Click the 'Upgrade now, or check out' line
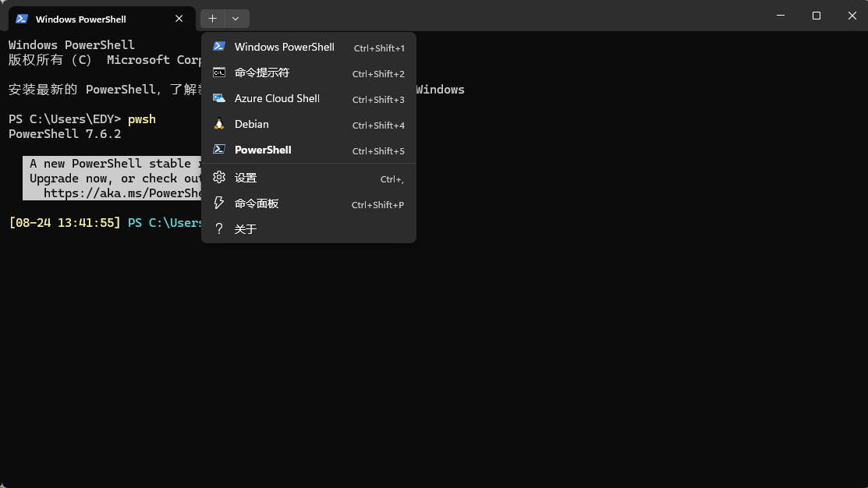 [115, 179]
